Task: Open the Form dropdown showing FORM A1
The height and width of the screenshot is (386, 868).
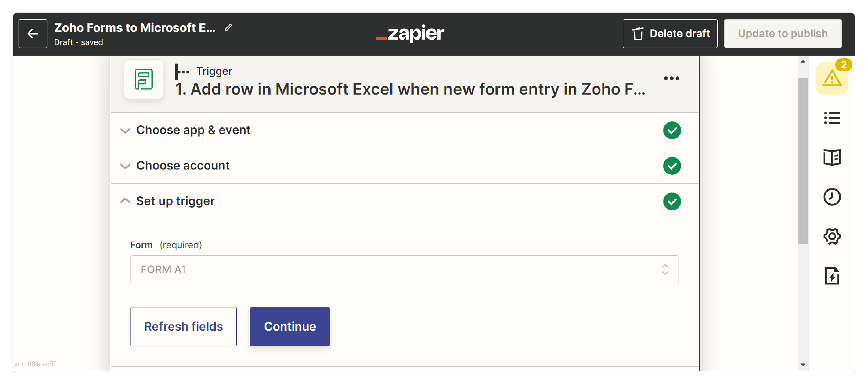Action: tap(404, 270)
